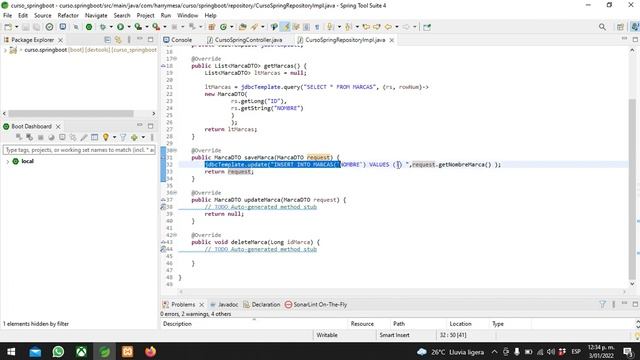
Task: Click the Pin Editor icon
Action: 427,27
